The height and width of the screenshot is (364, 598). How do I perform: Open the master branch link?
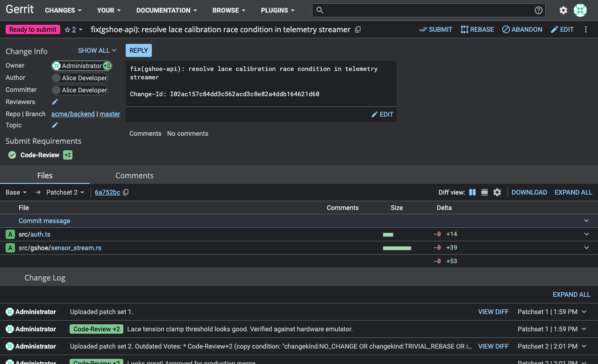(x=110, y=114)
